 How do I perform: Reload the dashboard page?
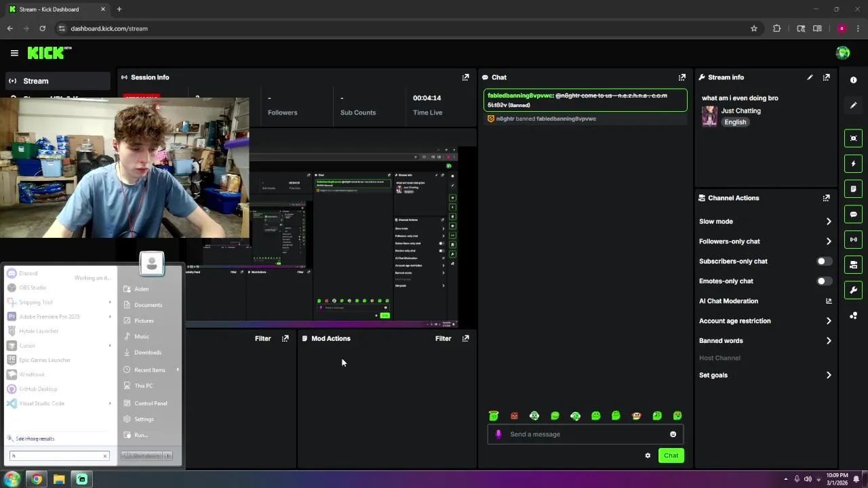point(42,28)
